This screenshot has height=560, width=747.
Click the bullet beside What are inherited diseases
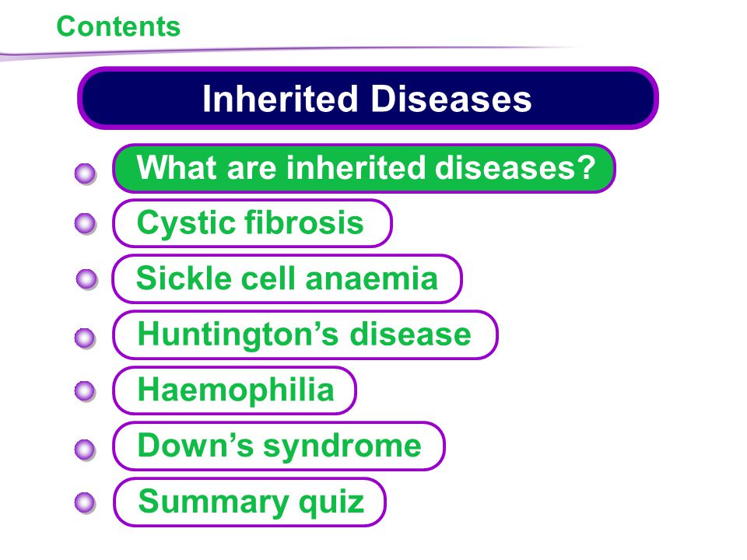tap(86, 173)
